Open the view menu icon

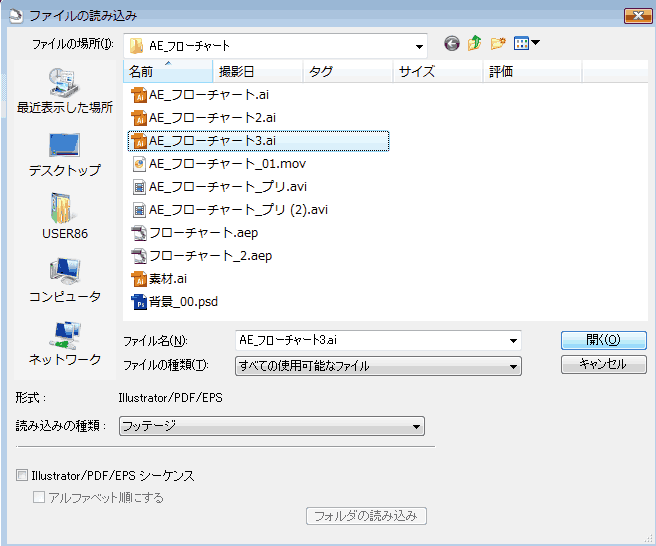526,43
